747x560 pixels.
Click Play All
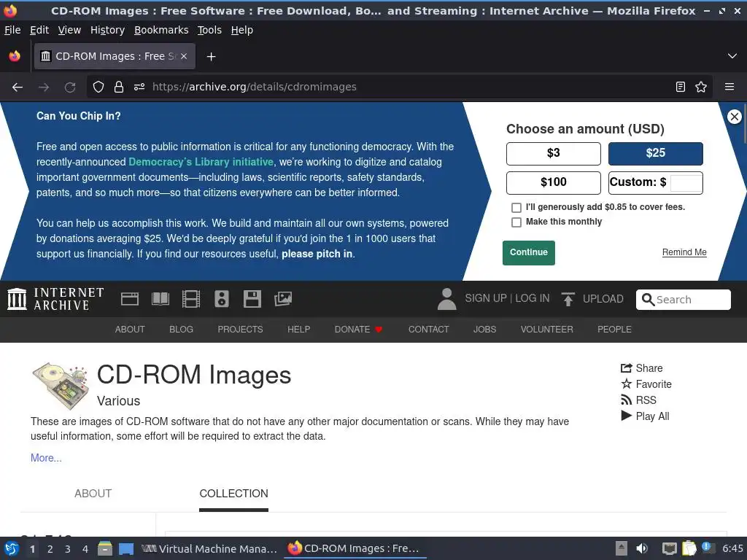tap(645, 416)
